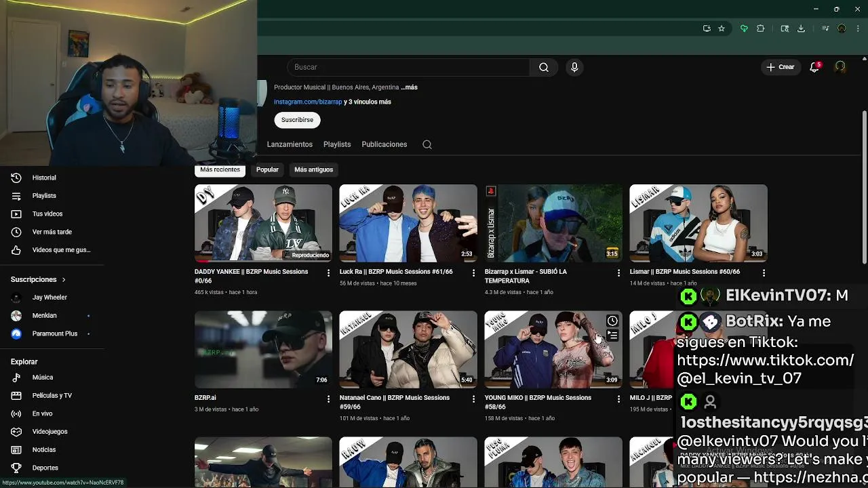Click the tab search icon in toolbar
Viewport: 868px width, 488px height.
pos(785,28)
